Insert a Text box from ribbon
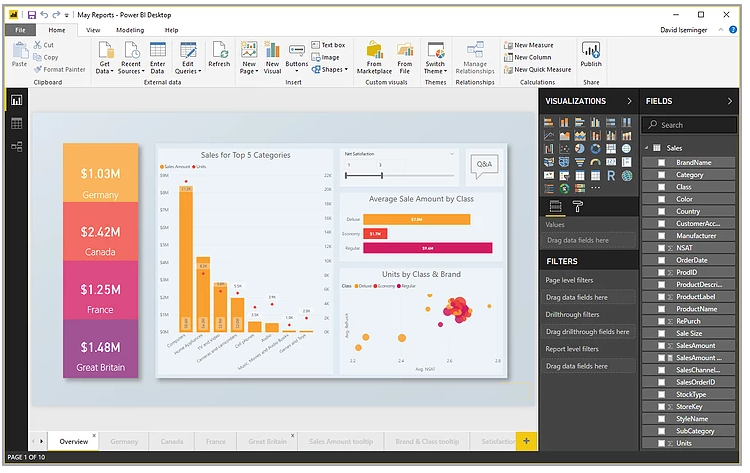The image size is (750, 473). 328,45
